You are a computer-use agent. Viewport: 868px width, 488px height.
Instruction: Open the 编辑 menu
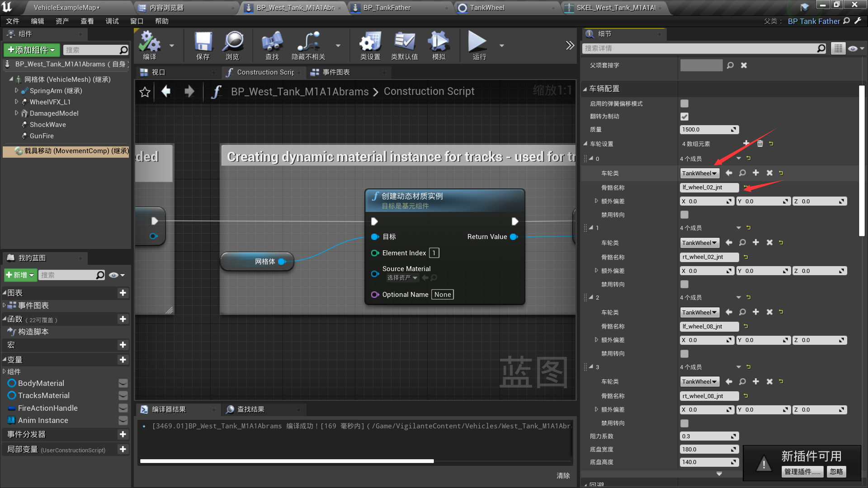pyautogui.click(x=37, y=21)
